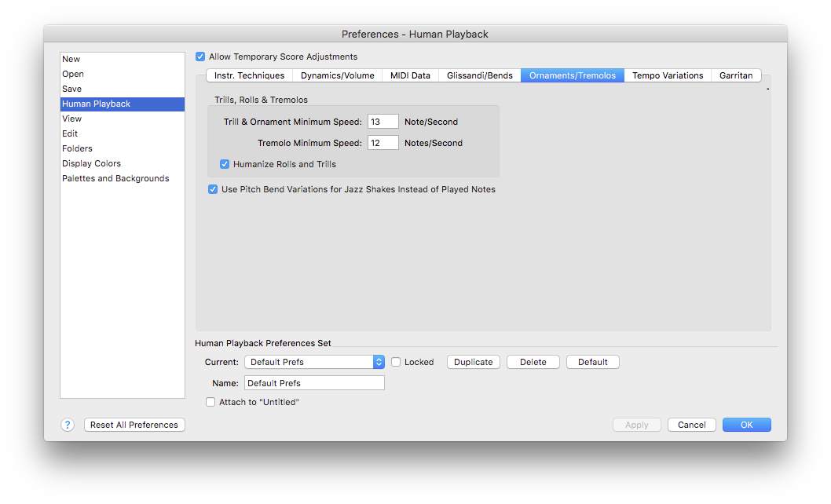Click Reset All Preferences
831x504 pixels.
pyautogui.click(x=134, y=425)
